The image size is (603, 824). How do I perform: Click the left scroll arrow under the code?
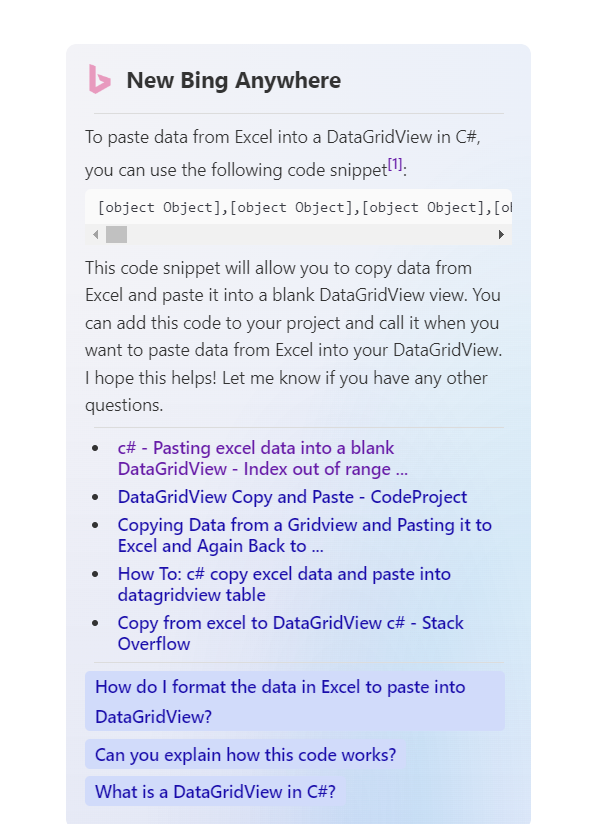pyautogui.click(x=95, y=234)
